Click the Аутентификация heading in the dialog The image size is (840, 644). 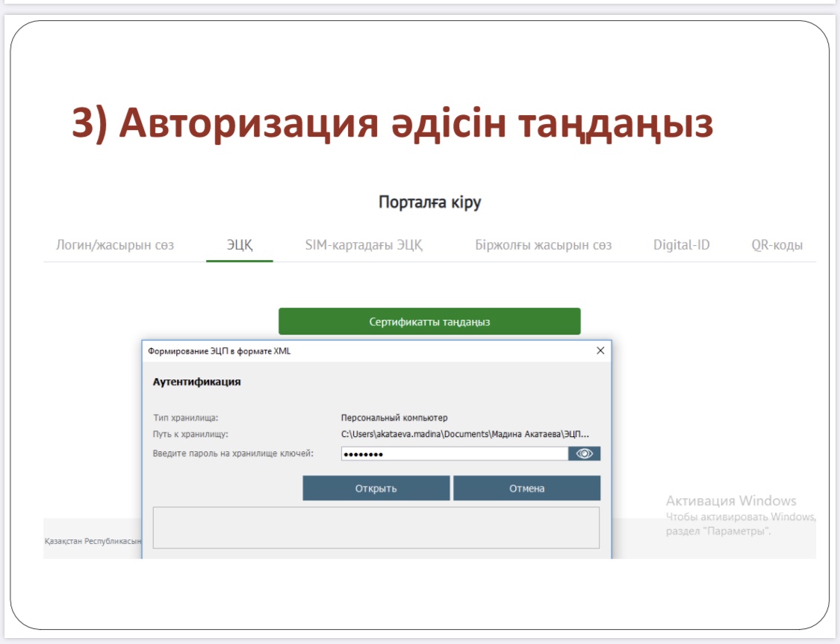(x=196, y=382)
